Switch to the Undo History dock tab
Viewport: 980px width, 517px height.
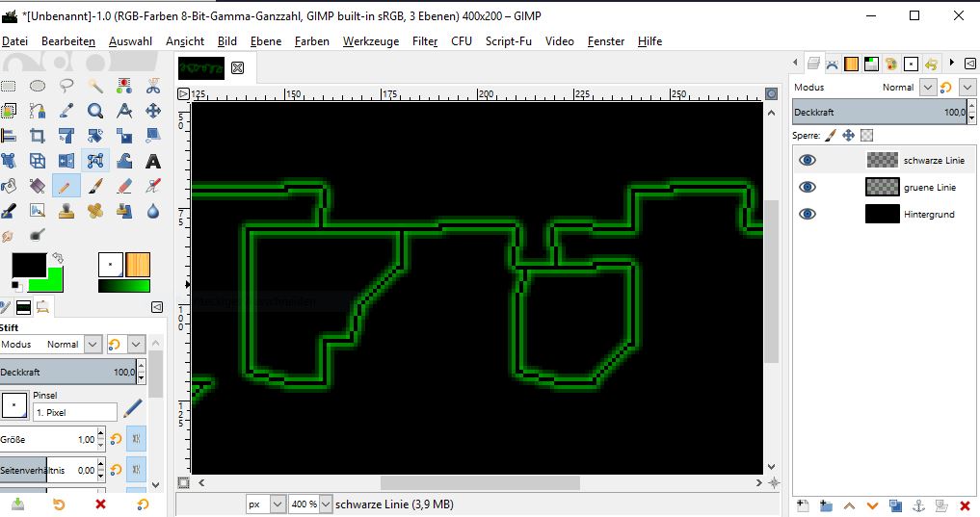931,64
